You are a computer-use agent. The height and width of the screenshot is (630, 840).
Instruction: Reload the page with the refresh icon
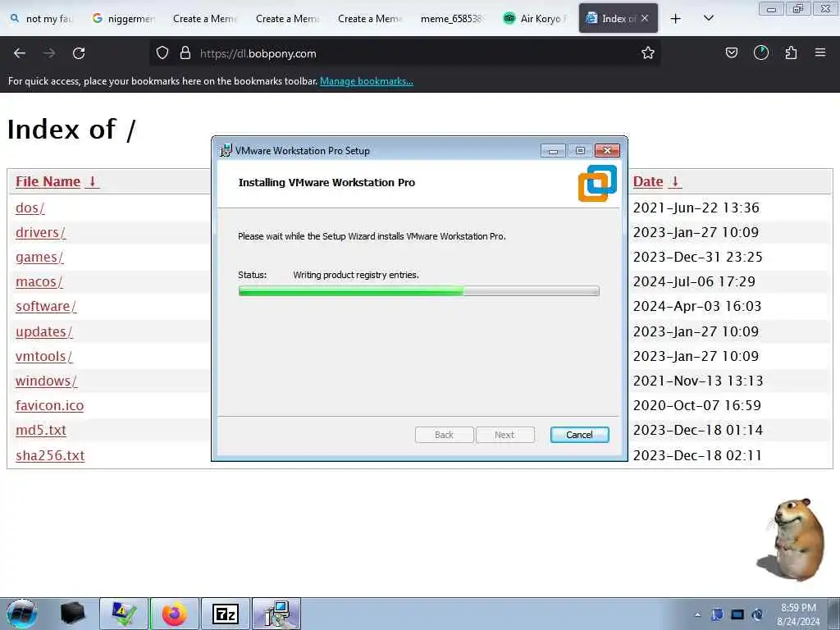[x=79, y=53]
